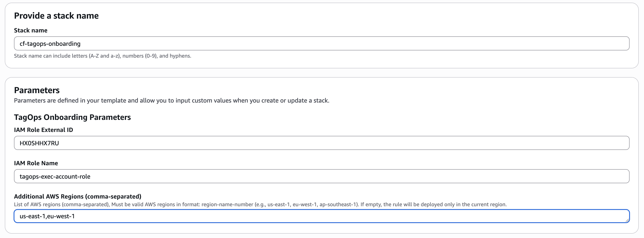Viewport: 644px width, 238px height.
Task: Click the TagOps Onboarding Parameters subheading
Action: click(72, 117)
